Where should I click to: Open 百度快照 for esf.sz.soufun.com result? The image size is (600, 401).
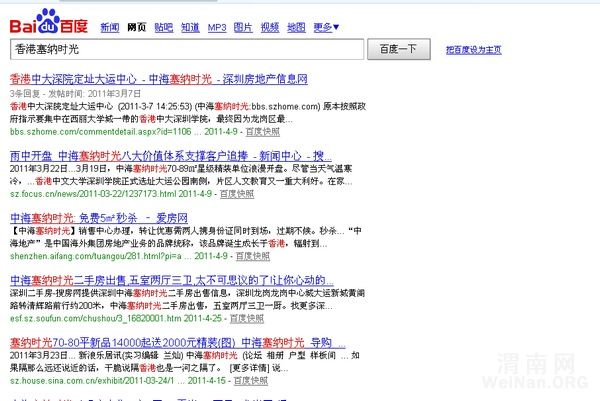tap(247, 318)
